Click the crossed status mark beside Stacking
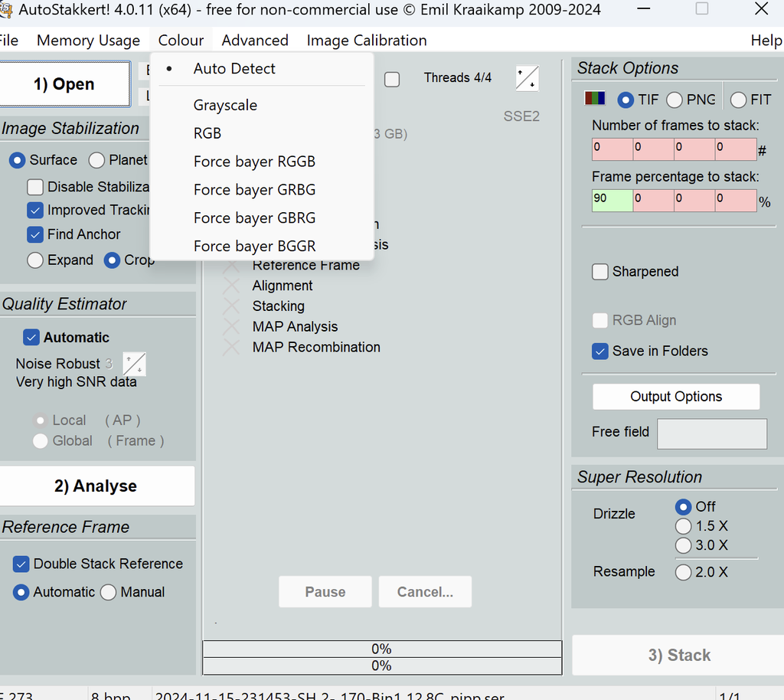This screenshot has width=784, height=700. pyautogui.click(x=231, y=306)
